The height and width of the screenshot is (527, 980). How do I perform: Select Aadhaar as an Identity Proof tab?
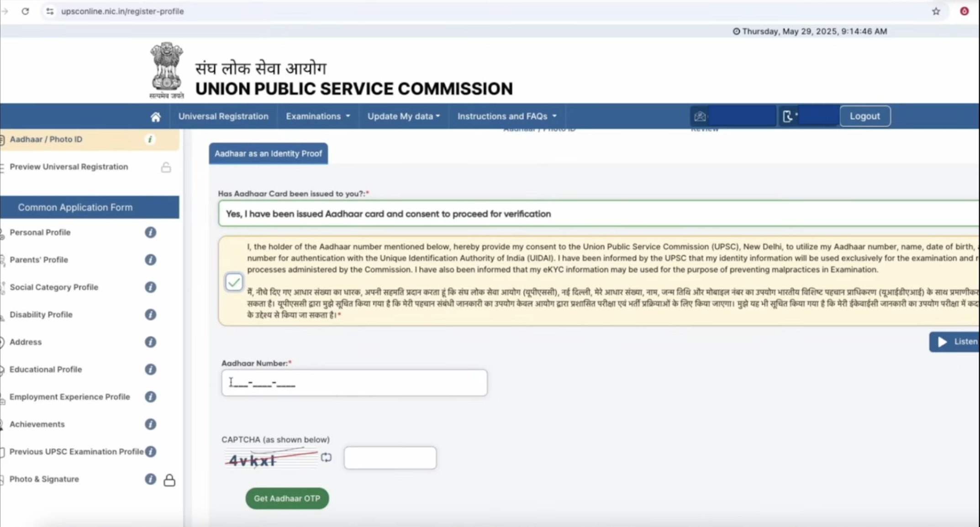[x=268, y=154]
